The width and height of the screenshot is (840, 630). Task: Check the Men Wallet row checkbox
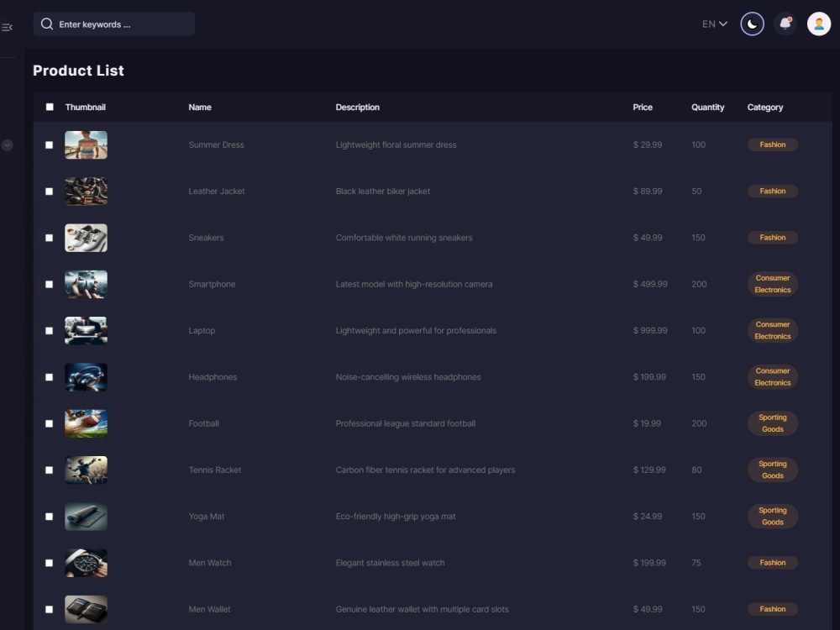(x=50, y=609)
